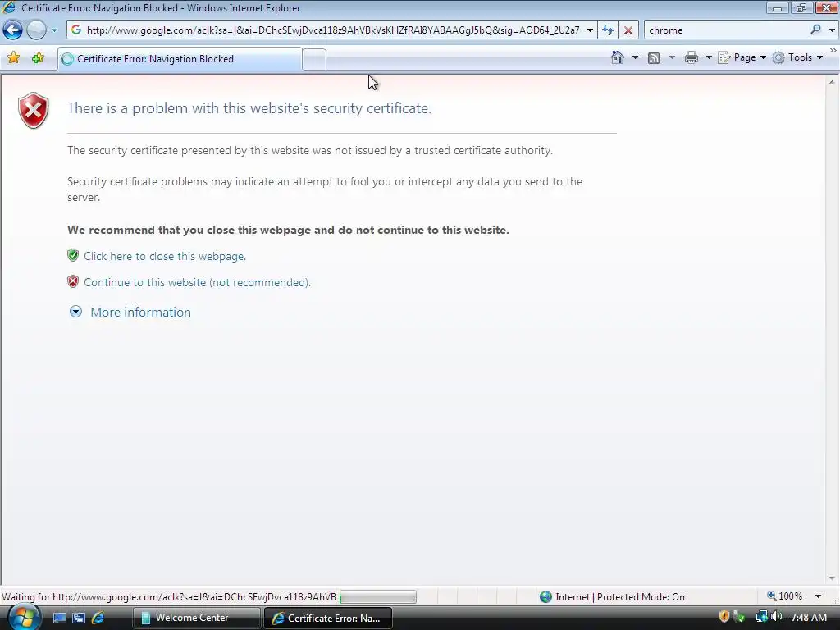Image resolution: width=840 pixels, height=630 pixels.
Task: Click the 100% zoom level button
Action: coord(785,596)
